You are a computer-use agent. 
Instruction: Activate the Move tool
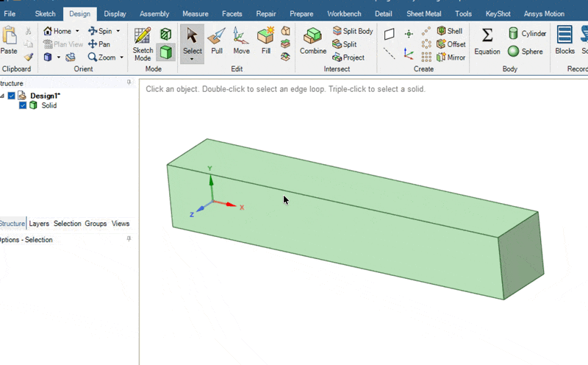click(x=241, y=40)
